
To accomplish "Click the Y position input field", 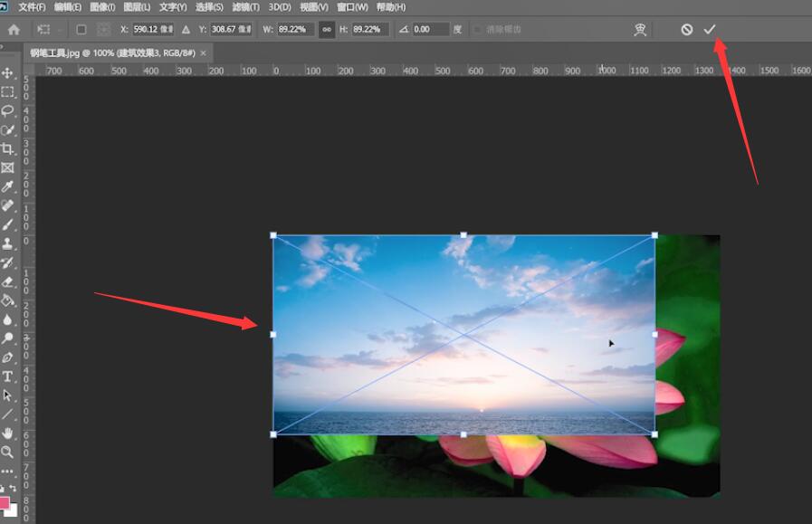I will pos(232,30).
